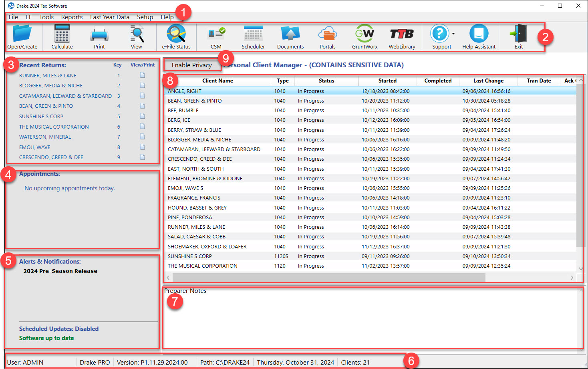Select client row ANGLE, RIGHT
This screenshot has height=369, width=588.
(371, 91)
